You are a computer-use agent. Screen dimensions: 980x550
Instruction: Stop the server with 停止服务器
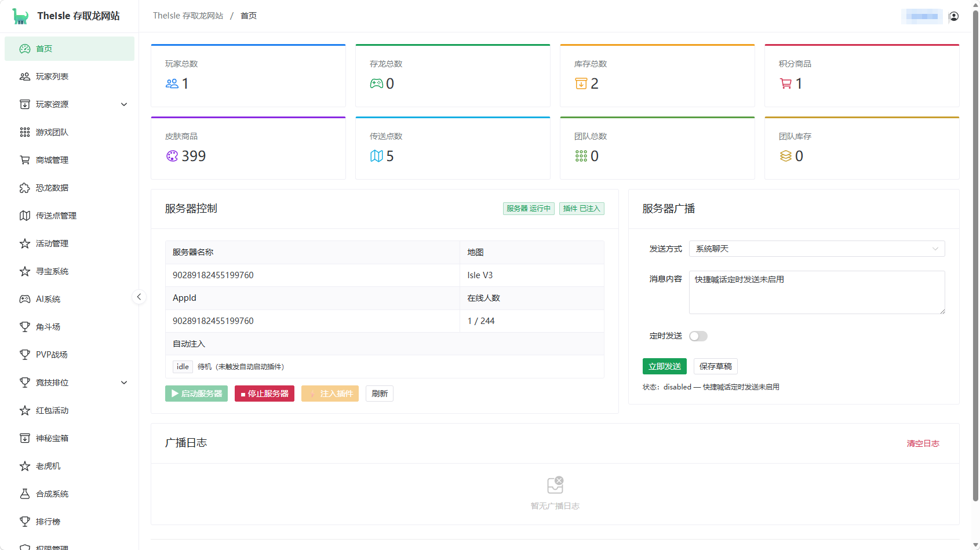pos(264,394)
